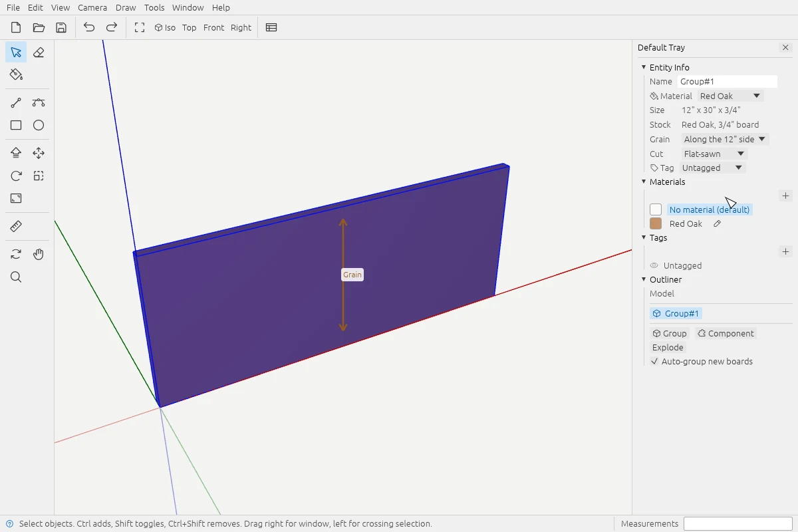
Task: Select the No material default swatch
Action: (x=656, y=209)
